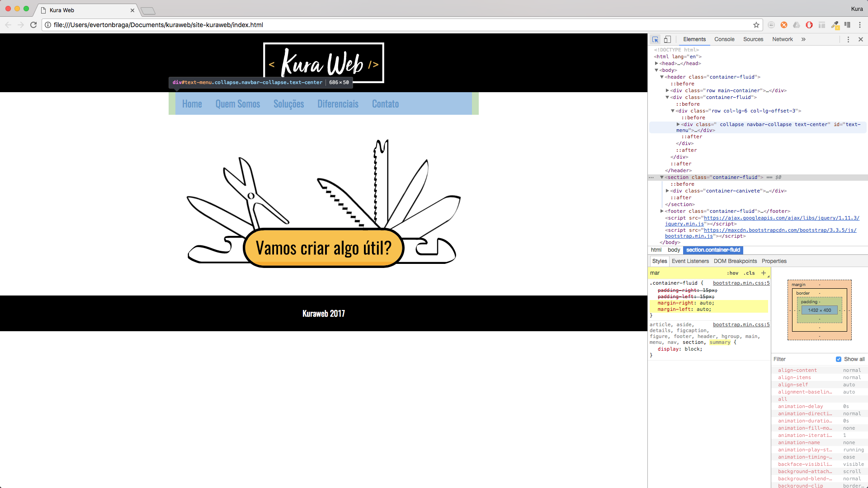
Task: Collapse the body element node
Action: click(656, 70)
